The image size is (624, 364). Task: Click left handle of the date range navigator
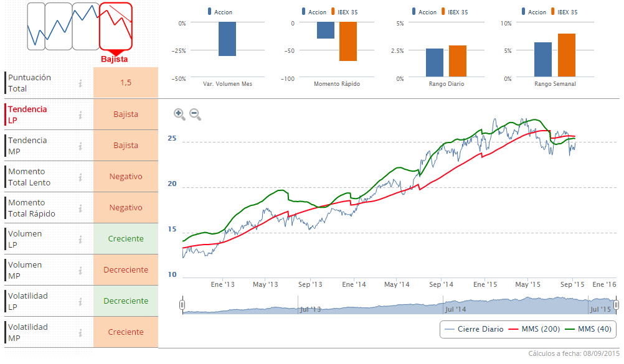[x=182, y=305]
